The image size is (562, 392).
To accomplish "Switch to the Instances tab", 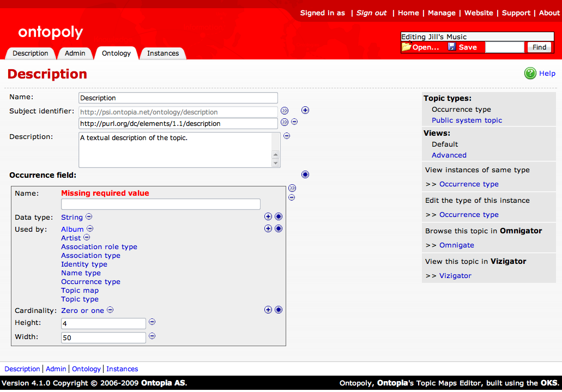I will pyautogui.click(x=163, y=53).
